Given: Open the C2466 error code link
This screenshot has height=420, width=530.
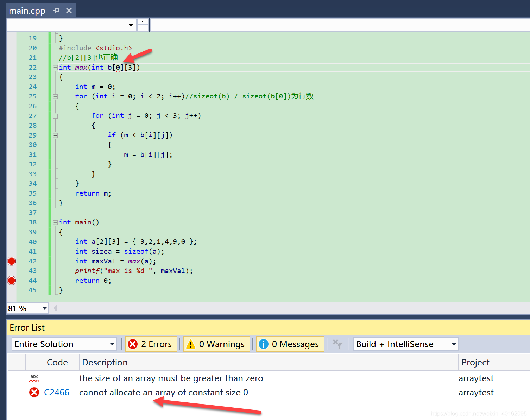Looking at the screenshot, I should [57, 392].
